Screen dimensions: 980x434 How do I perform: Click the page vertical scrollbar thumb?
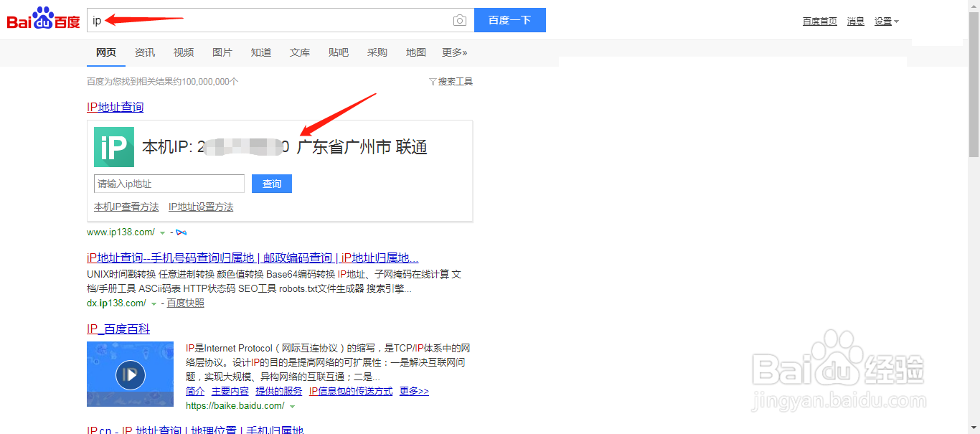(x=974, y=84)
